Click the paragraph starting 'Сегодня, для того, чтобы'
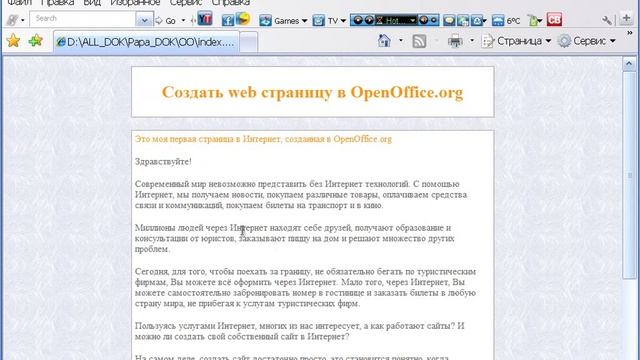This screenshot has width=640, height=360. click(x=305, y=287)
